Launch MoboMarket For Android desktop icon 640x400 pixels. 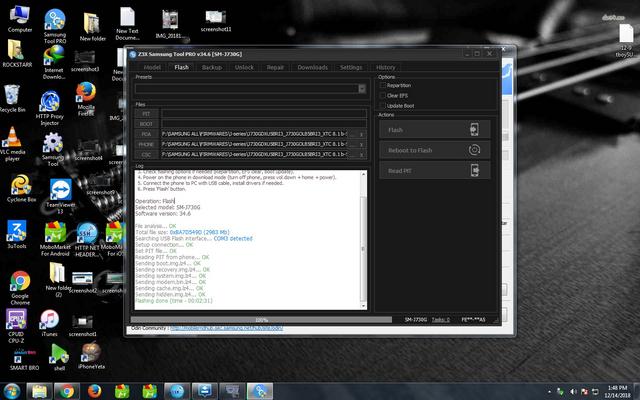click(55, 238)
